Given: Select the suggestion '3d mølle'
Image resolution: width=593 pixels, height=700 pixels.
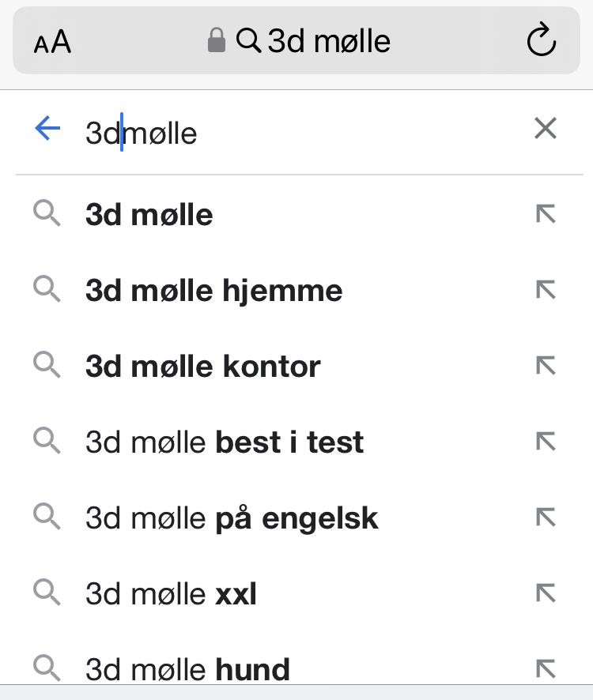Looking at the screenshot, I should (149, 215).
